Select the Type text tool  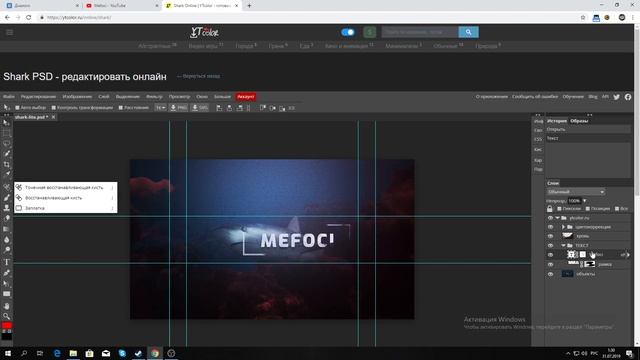click(7, 262)
